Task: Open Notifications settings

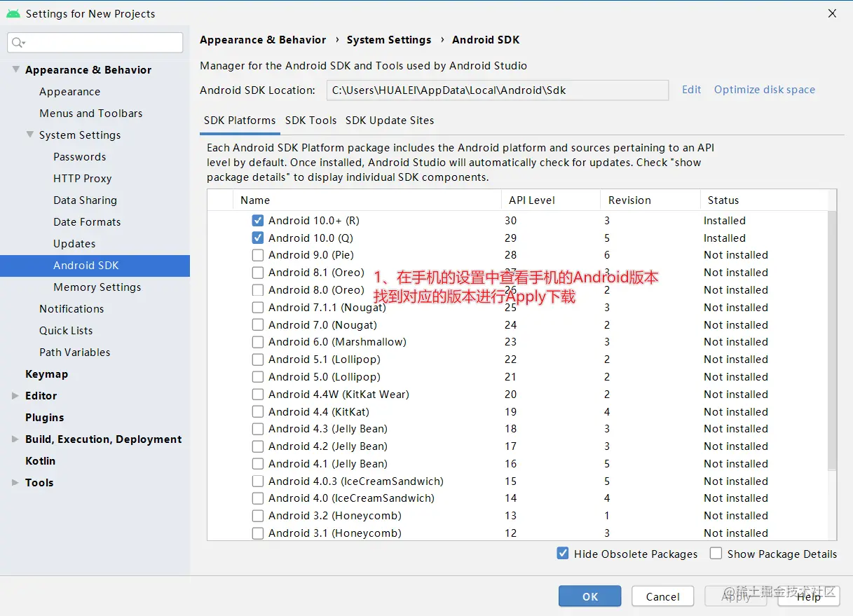Action: (71, 308)
